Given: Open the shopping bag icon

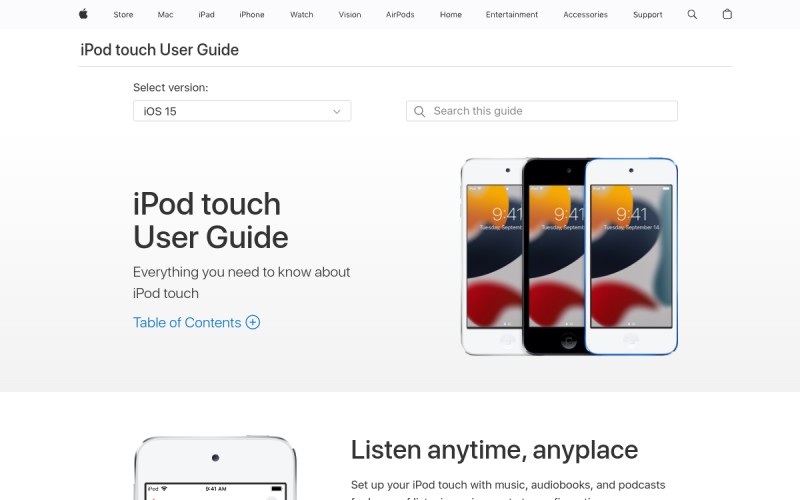Looking at the screenshot, I should point(727,14).
